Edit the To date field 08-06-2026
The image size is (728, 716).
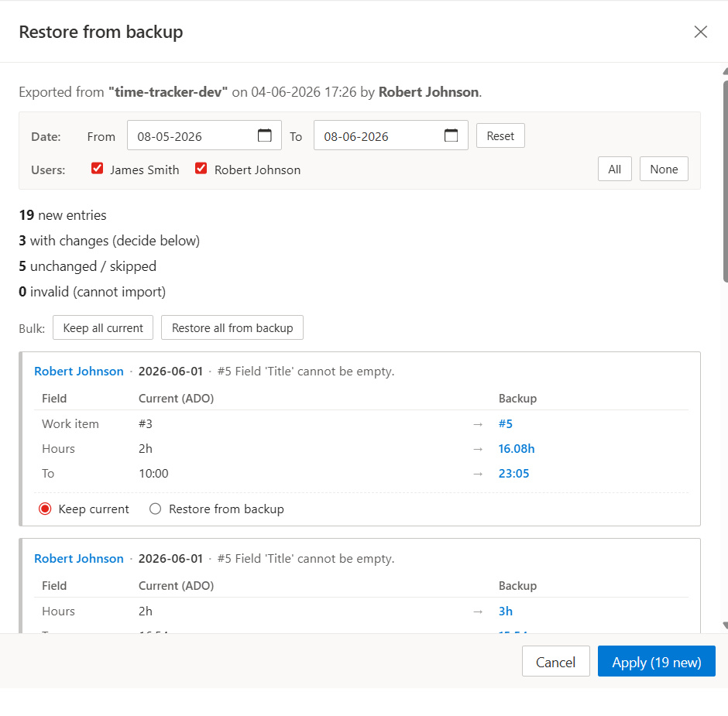point(391,135)
